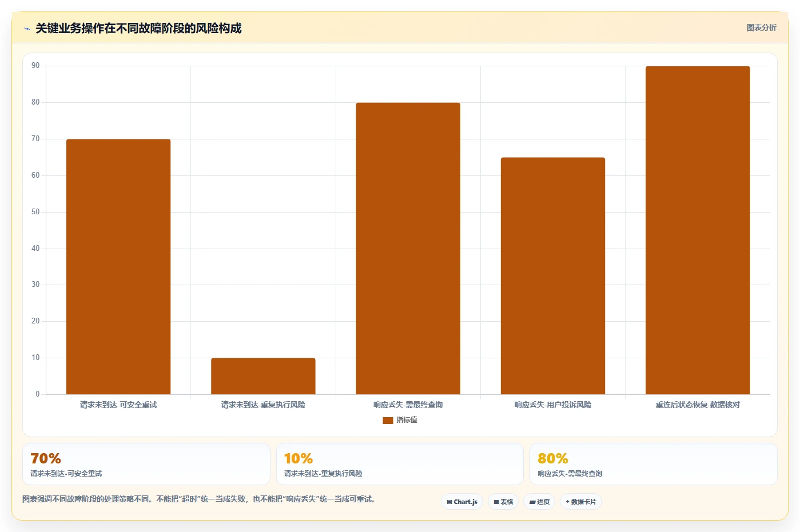Screen dimensions: 800x532
Task: Click the icon in the 表格 tag
Action: tap(496, 502)
